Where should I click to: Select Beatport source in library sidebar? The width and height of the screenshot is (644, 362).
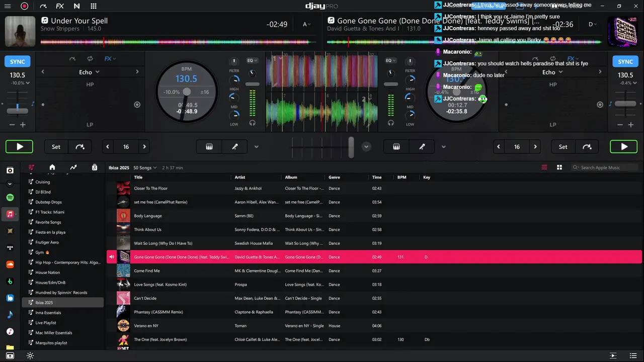point(10,282)
